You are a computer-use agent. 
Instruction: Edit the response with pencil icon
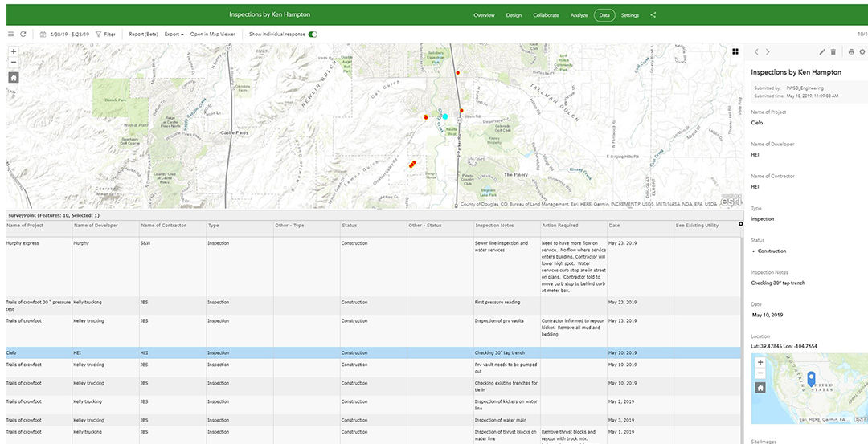click(822, 52)
